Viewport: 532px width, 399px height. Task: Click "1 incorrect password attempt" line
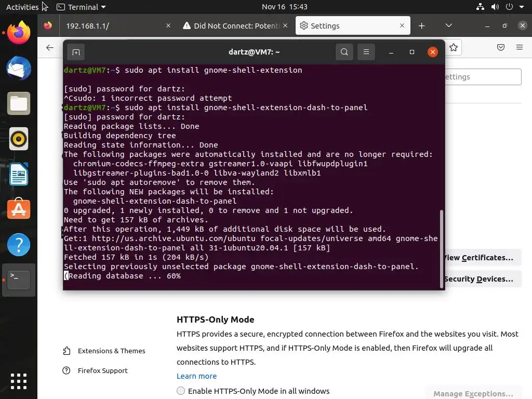tap(148, 98)
